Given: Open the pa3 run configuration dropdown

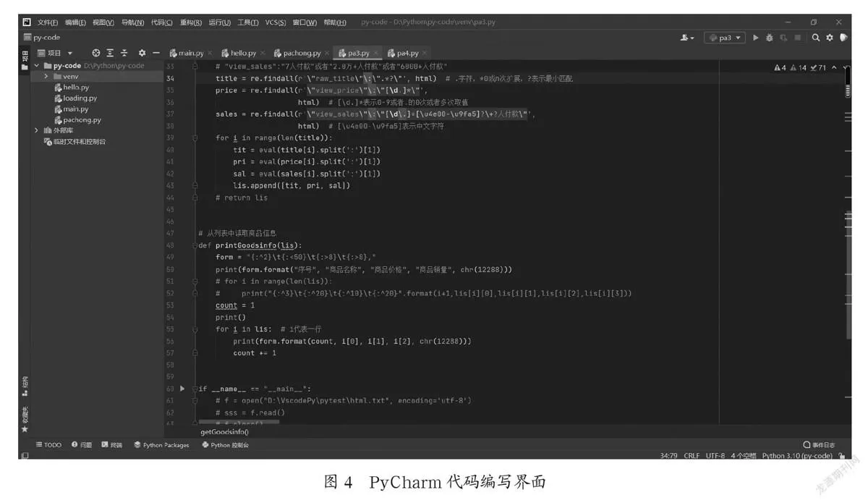Looking at the screenshot, I should coord(725,38).
